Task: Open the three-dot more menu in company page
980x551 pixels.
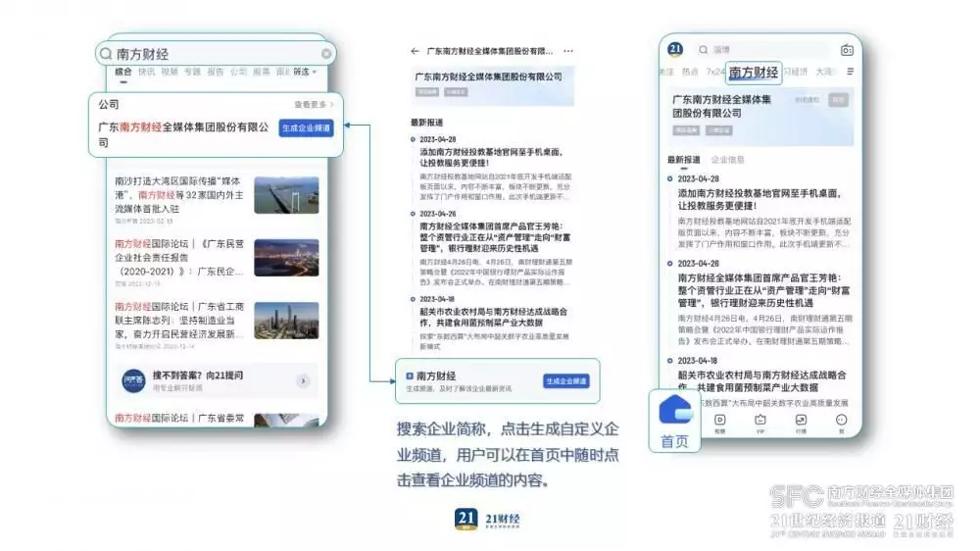Action: pyautogui.click(x=568, y=51)
